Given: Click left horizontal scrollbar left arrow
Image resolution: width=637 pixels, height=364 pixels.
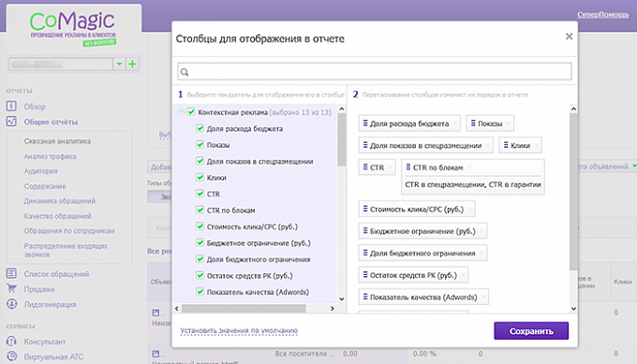Looking at the screenshot, I should click(177, 309).
